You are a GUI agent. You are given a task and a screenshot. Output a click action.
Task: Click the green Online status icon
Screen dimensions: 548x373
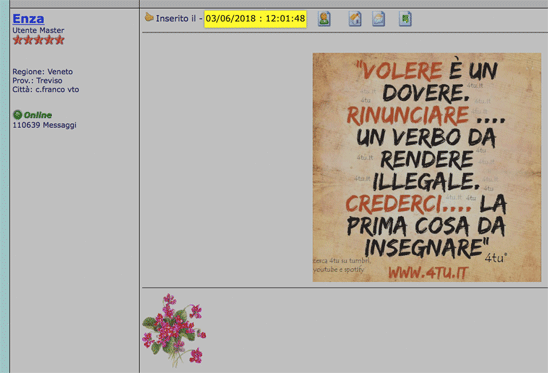click(x=17, y=115)
